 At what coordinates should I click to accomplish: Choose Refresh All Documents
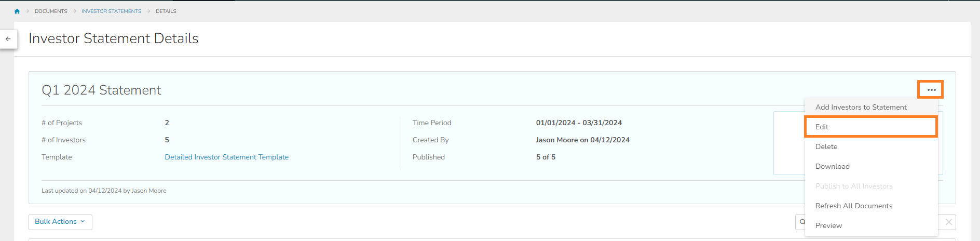[871, 206]
